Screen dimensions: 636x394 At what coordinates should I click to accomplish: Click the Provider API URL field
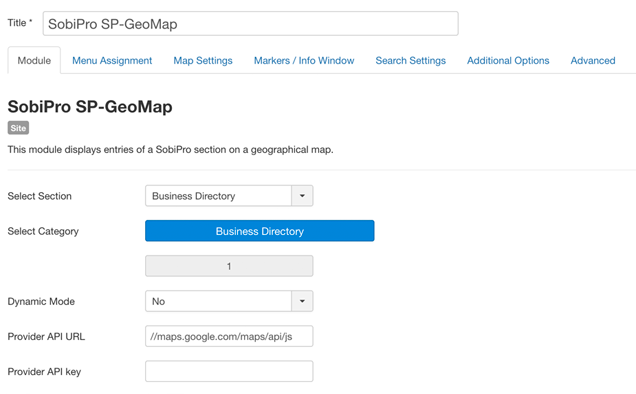[x=229, y=336]
